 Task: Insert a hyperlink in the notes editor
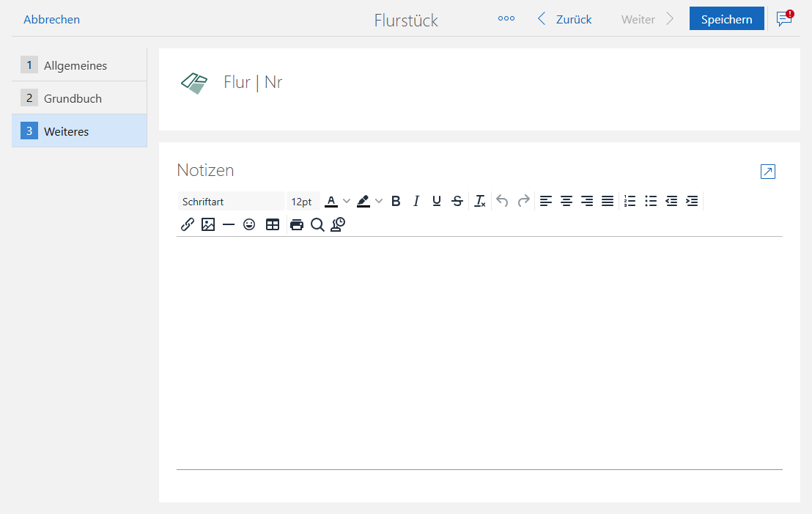187,224
